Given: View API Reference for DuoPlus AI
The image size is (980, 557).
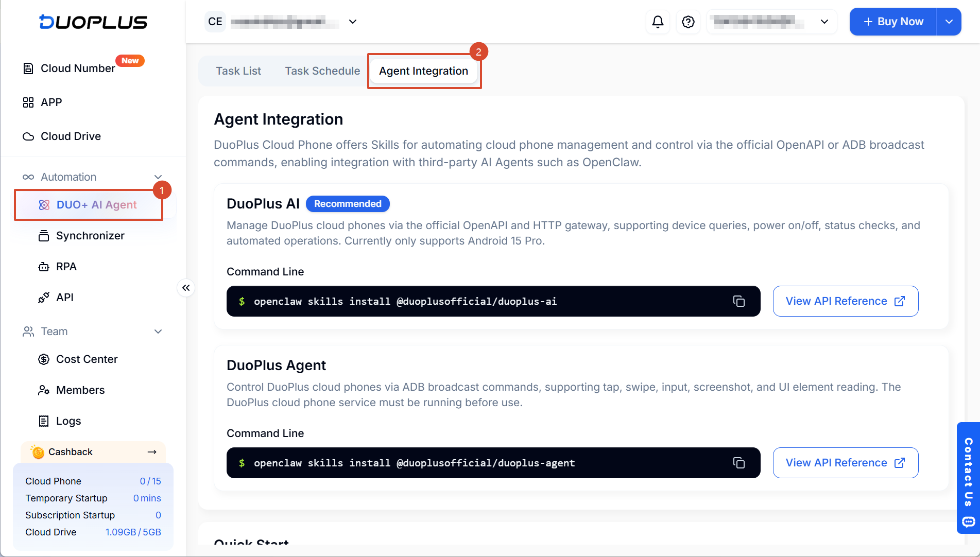Looking at the screenshot, I should 846,301.
